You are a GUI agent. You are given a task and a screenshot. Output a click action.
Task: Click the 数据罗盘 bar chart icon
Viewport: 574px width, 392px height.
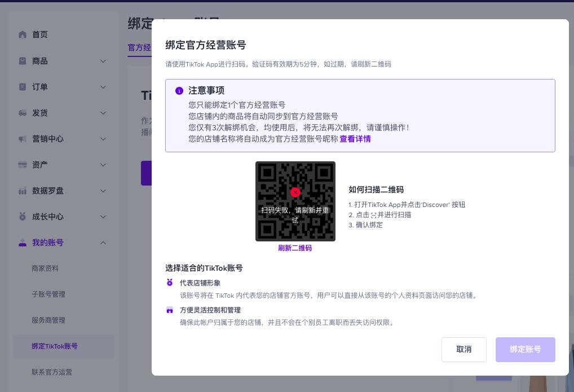click(x=23, y=191)
